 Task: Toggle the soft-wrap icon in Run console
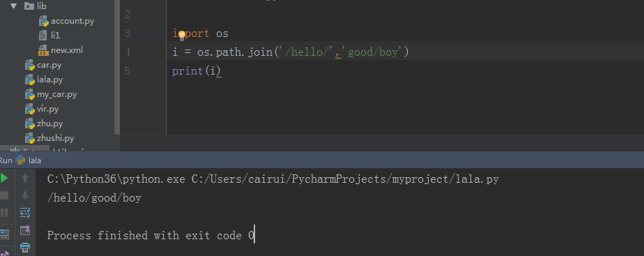pos(25,213)
